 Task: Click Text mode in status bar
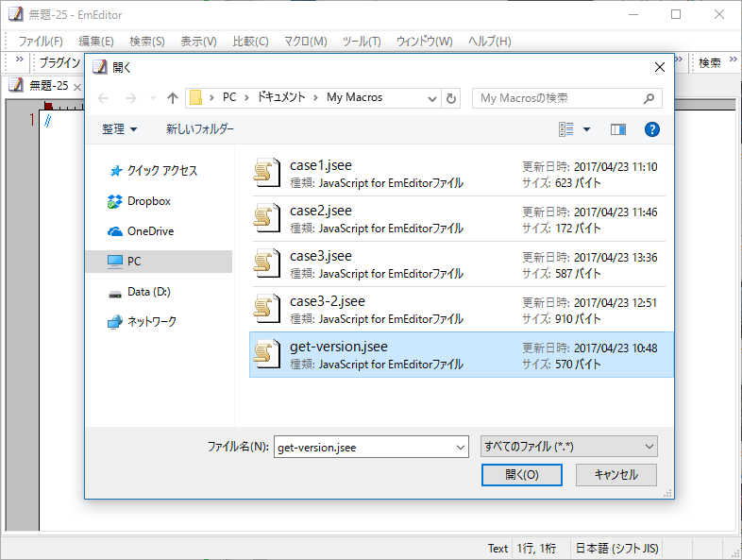(497, 549)
